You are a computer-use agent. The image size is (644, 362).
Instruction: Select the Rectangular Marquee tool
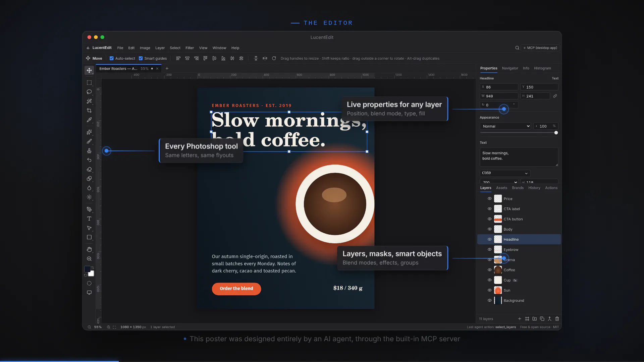[x=89, y=82]
